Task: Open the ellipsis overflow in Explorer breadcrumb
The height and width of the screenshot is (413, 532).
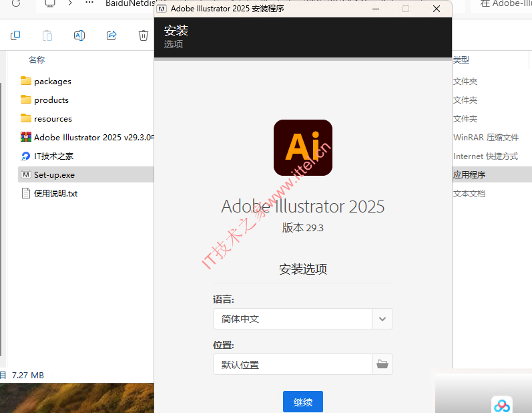Action: tap(89, 3)
